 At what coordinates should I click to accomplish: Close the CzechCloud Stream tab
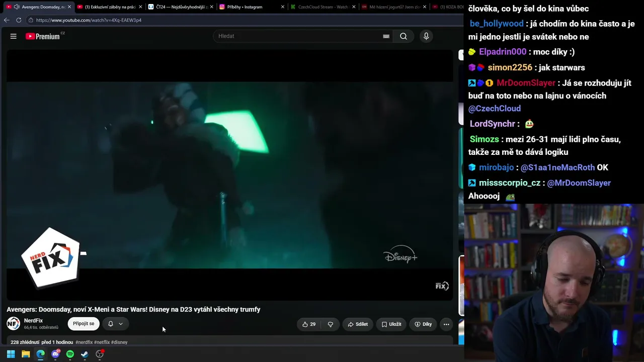(354, 7)
